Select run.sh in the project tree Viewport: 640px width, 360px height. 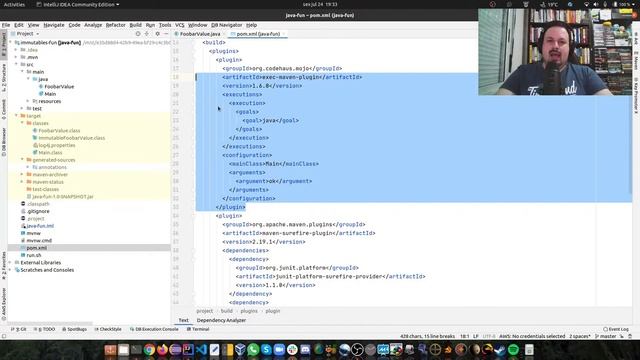[34, 255]
